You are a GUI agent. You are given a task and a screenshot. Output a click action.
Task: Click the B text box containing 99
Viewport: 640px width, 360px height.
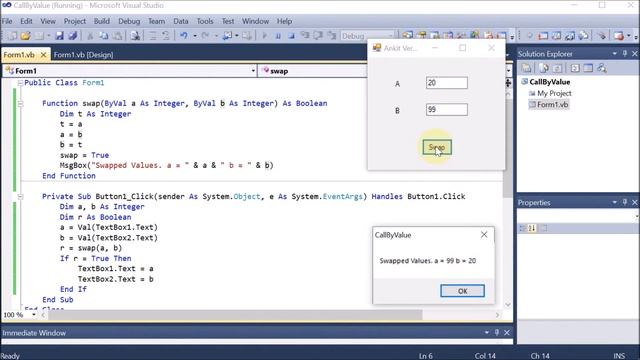447,110
